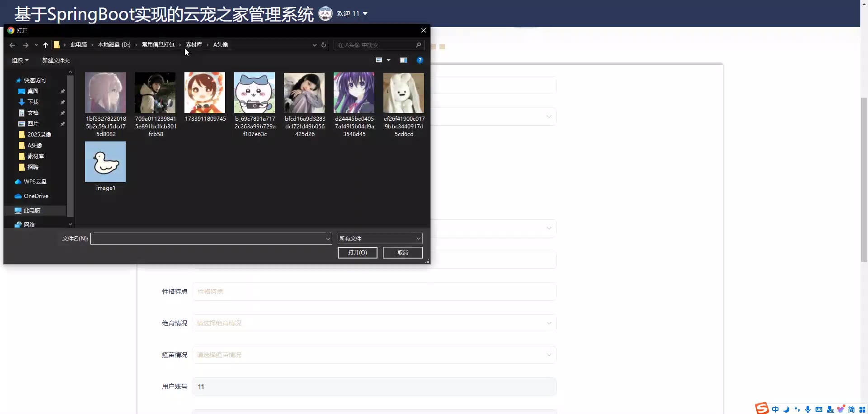Open the recent locations dropdown arrow
This screenshot has width=868, height=414.
pos(36,45)
